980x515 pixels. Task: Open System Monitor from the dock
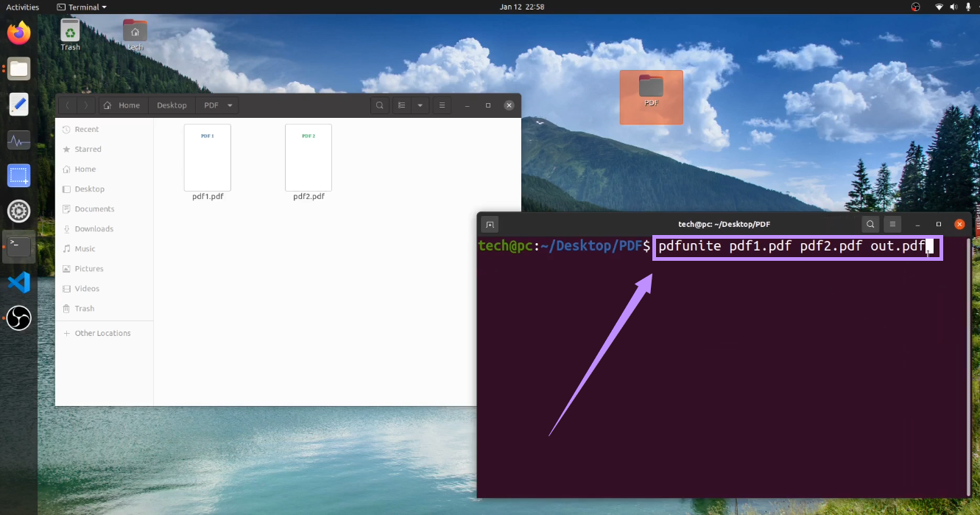point(18,140)
